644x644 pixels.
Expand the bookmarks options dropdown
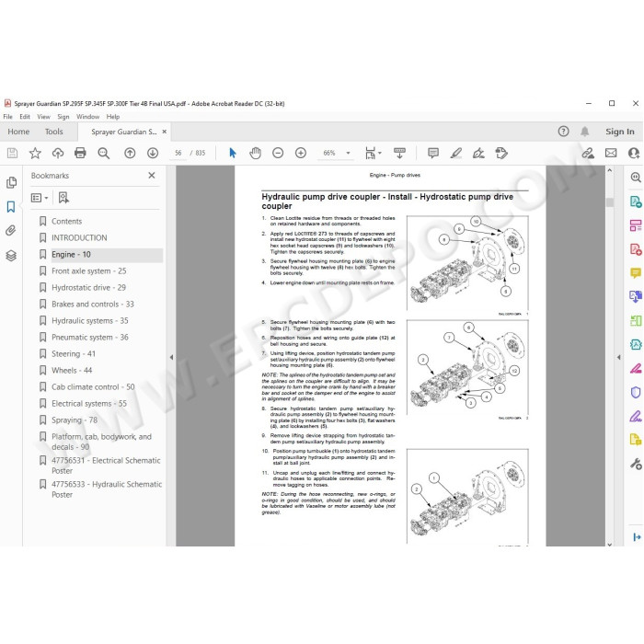[40, 198]
